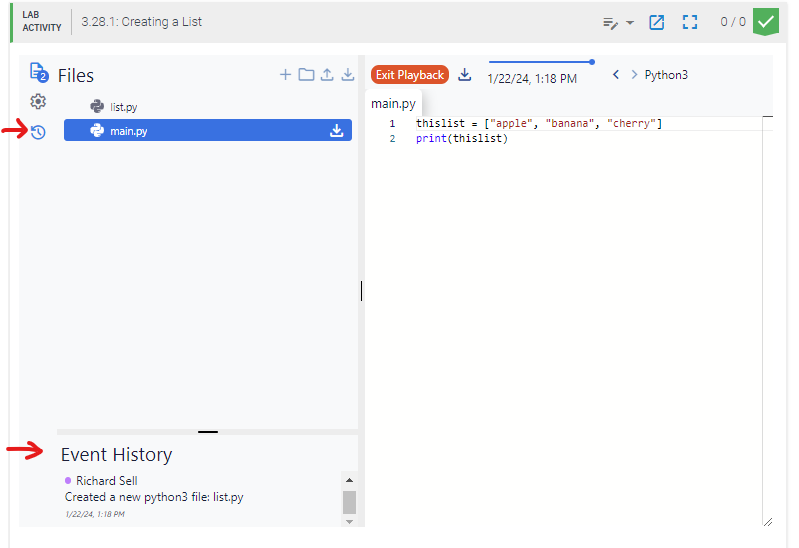Click the Exit Playback button
The height and width of the screenshot is (548, 799).
tap(410, 75)
